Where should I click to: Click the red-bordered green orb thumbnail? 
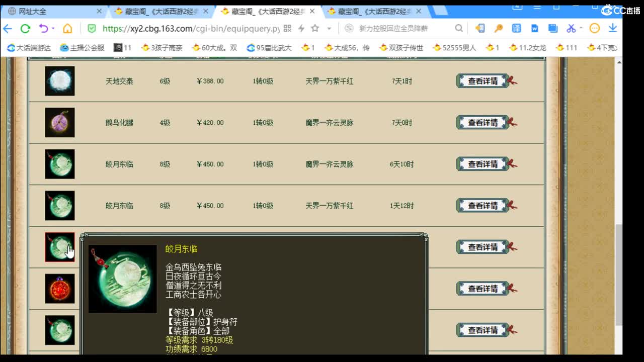(x=60, y=247)
